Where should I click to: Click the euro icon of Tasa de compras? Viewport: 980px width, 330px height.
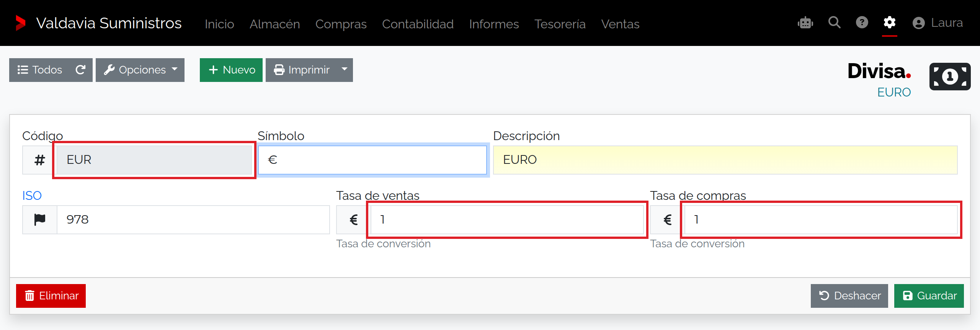point(668,220)
